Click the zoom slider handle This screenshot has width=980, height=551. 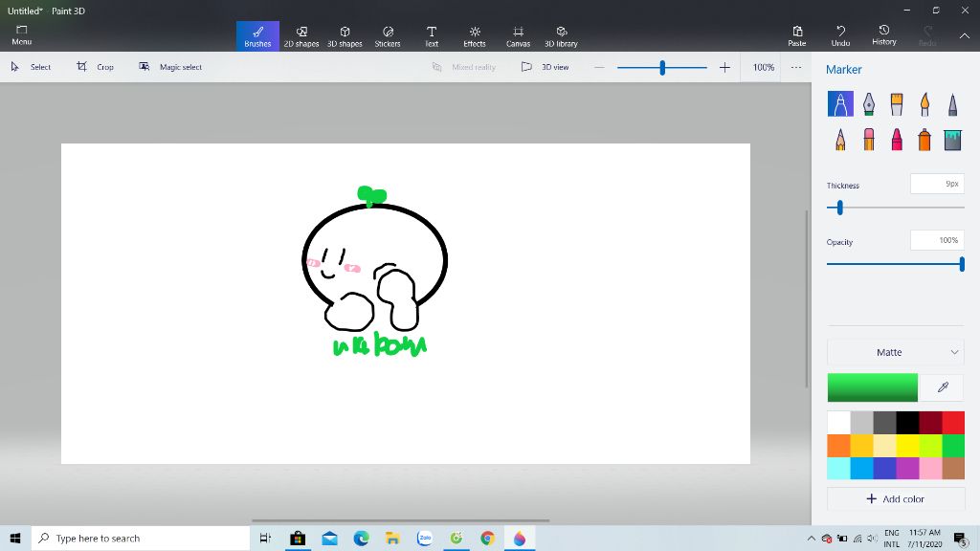pos(662,67)
